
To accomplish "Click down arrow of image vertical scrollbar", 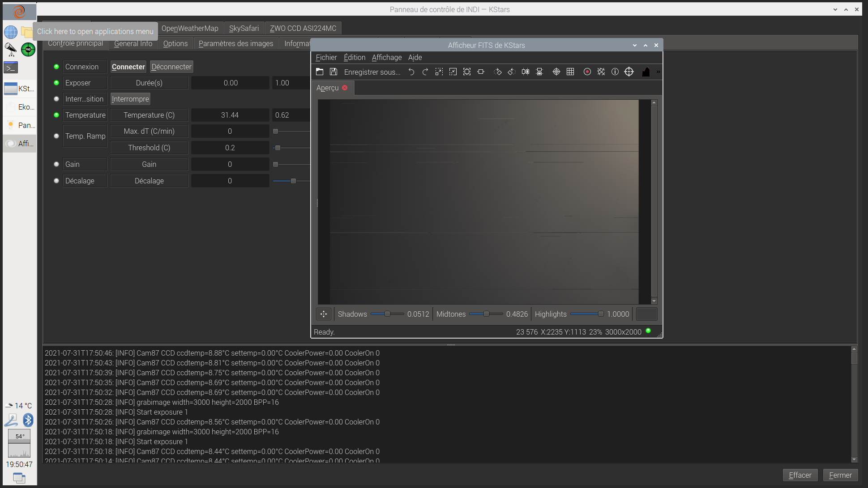I will [654, 301].
